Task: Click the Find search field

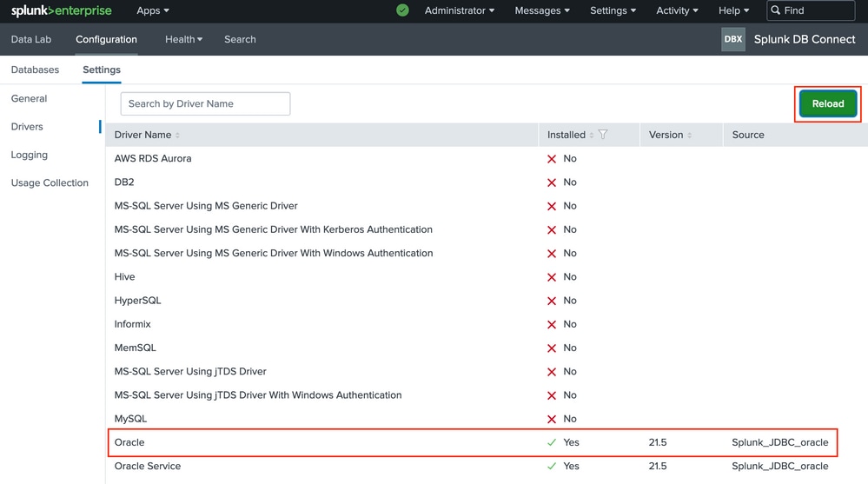Action: [811, 10]
